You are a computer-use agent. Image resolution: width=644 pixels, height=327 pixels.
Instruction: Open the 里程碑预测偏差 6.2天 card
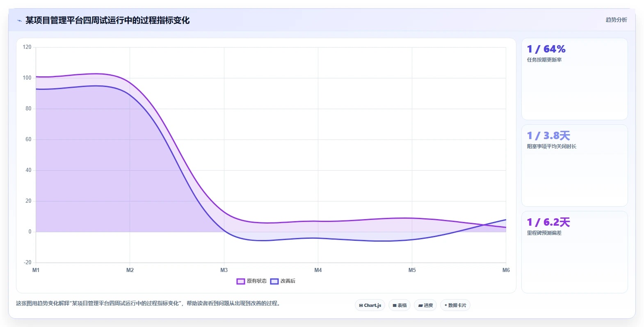pyautogui.click(x=574, y=252)
